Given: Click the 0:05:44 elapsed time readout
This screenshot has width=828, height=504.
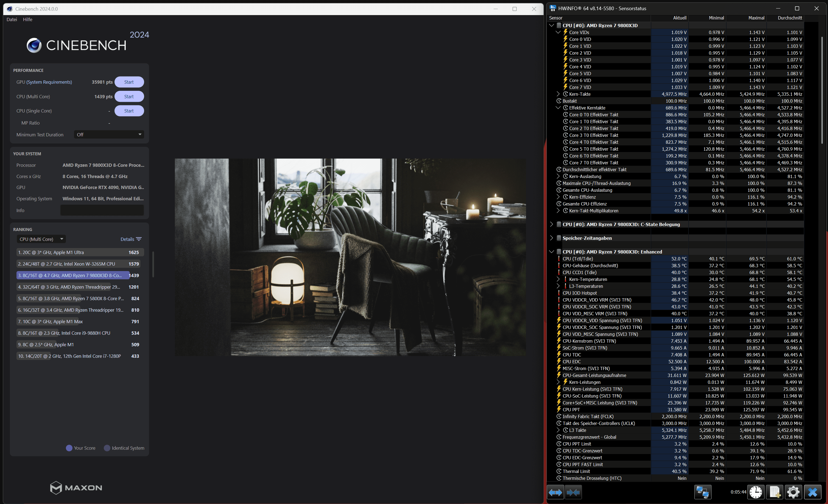Looking at the screenshot, I should coord(738,492).
